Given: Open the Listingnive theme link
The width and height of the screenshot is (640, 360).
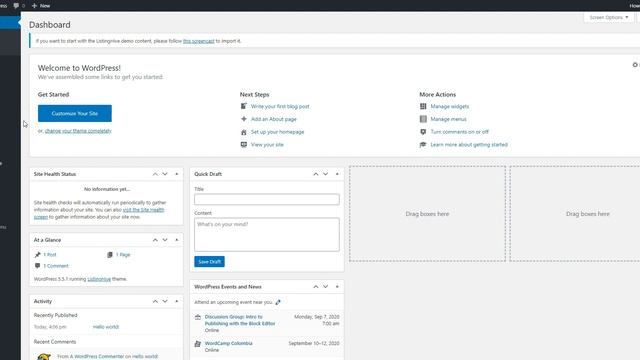Looking at the screenshot, I should (x=99, y=279).
